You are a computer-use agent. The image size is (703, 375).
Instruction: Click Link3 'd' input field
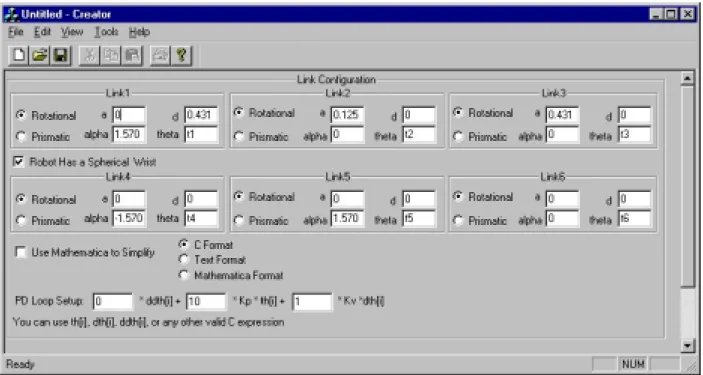click(x=634, y=115)
